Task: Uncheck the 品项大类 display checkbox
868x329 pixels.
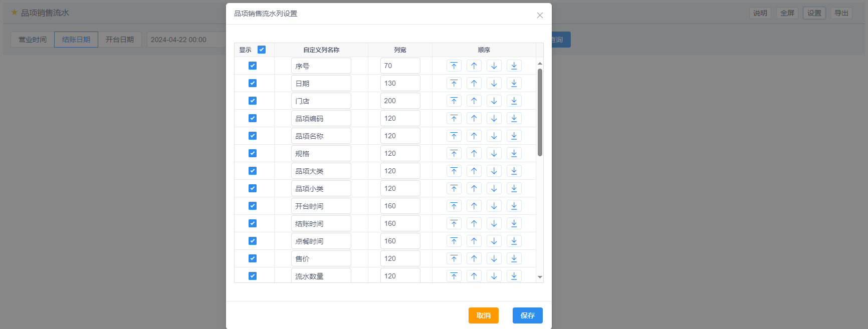Action: (253, 171)
